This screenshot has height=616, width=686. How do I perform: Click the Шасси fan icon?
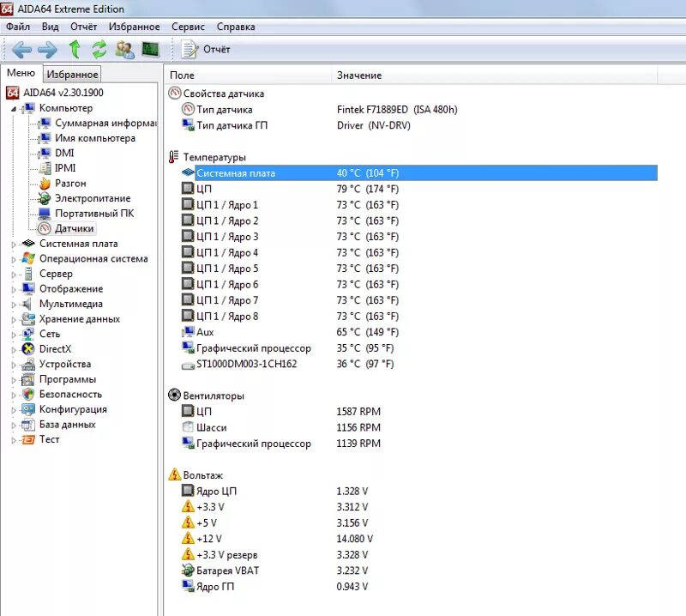point(188,427)
